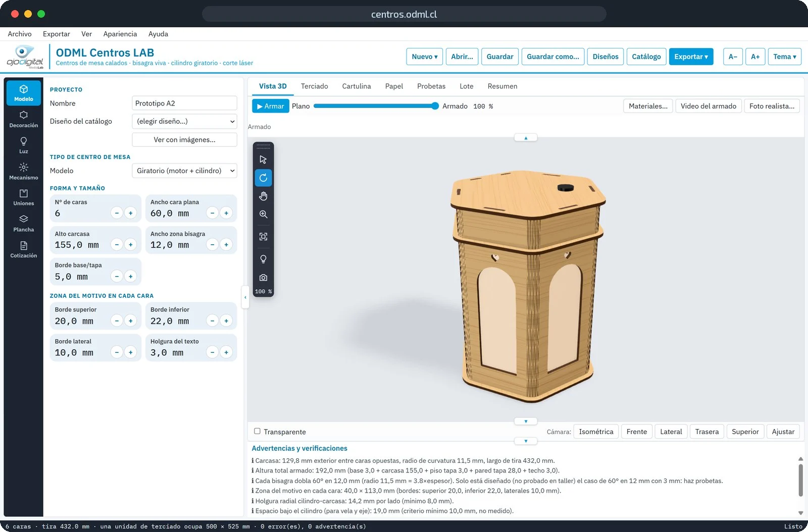This screenshot has width=808, height=532.
Task: Open the Modelo sidebar panel
Action: [x=24, y=93]
